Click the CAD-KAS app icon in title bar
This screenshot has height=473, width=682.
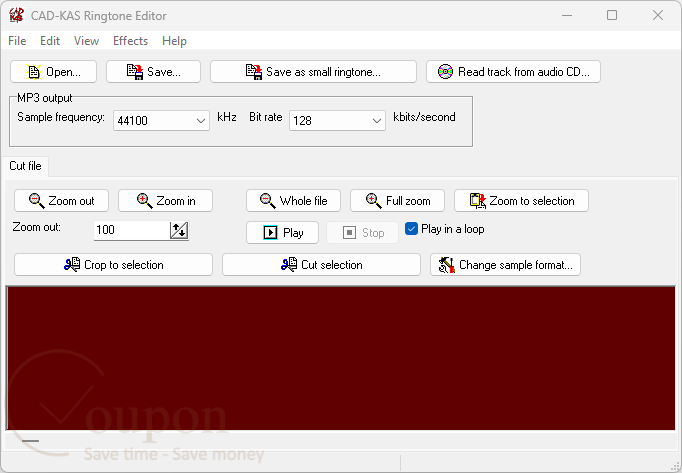17,15
